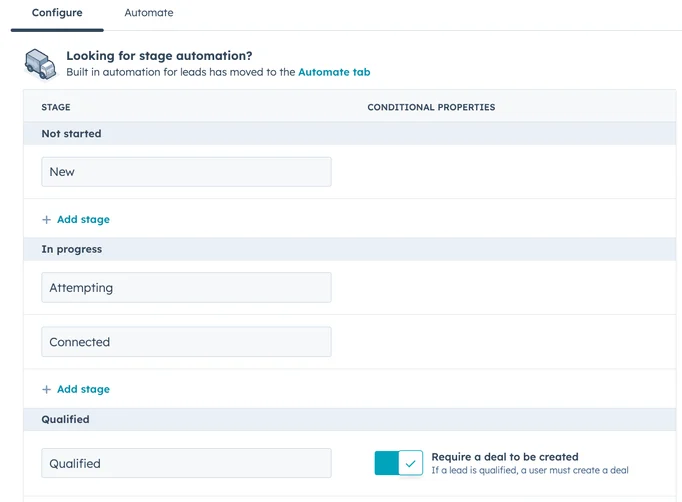Edit the Connected stage name field
Viewport: 682px width, 502px height.
click(x=186, y=342)
